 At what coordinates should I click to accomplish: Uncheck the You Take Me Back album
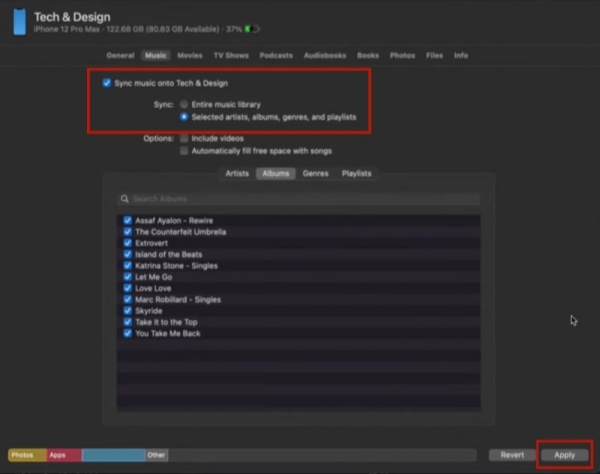pos(128,333)
